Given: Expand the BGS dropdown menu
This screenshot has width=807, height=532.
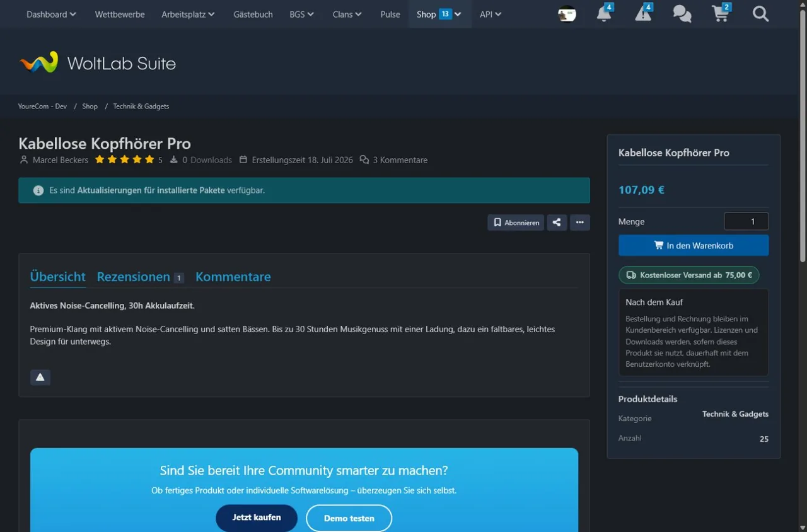Looking at the screenshot, I should 301,14.
